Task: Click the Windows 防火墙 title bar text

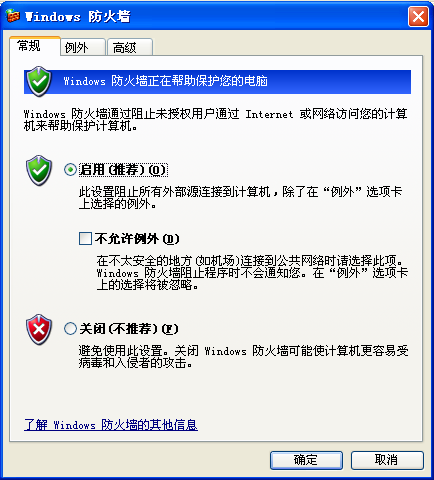Action: click(x=78, y=17)
